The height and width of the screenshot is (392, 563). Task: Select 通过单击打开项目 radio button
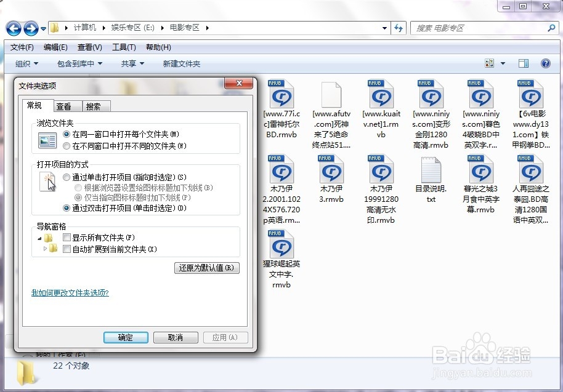(66, 177)
